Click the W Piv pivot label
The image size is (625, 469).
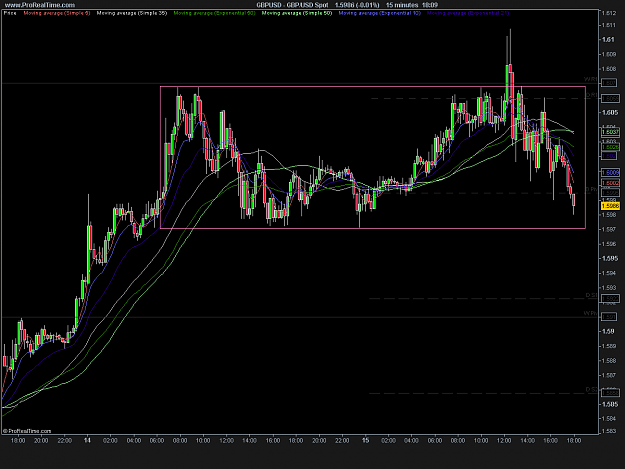pos(591,314)
